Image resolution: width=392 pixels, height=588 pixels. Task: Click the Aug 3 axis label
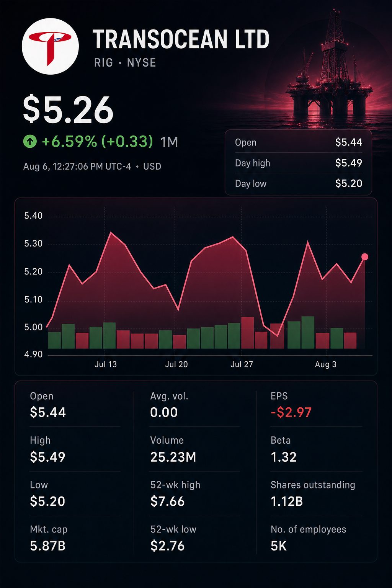click(326, 364)
